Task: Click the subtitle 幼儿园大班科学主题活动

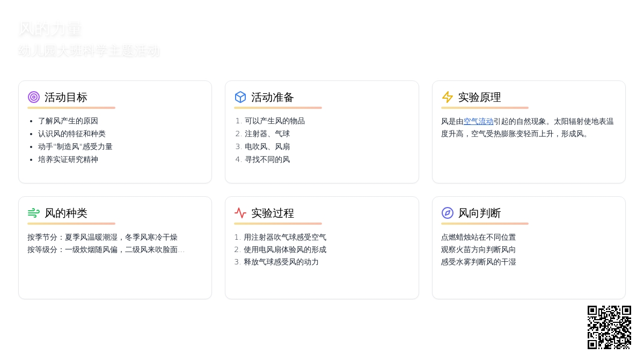Action: pyautogui.click(x=89, y=51)
